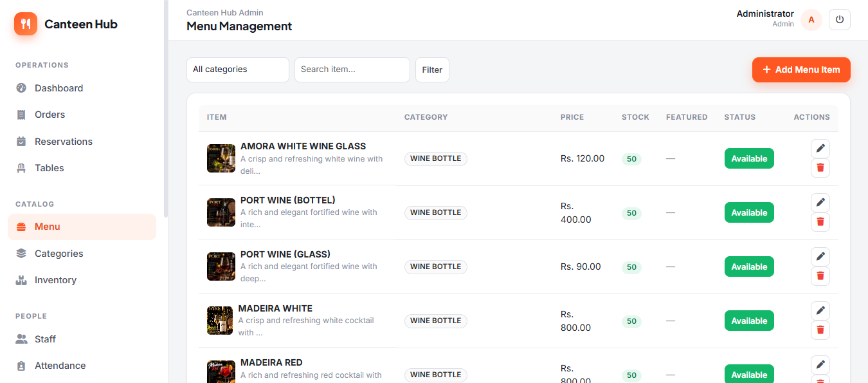Open Dashboard from the sidebar
Image resolution: width=868 pixels, height=383 pixels.
[82, 88]
